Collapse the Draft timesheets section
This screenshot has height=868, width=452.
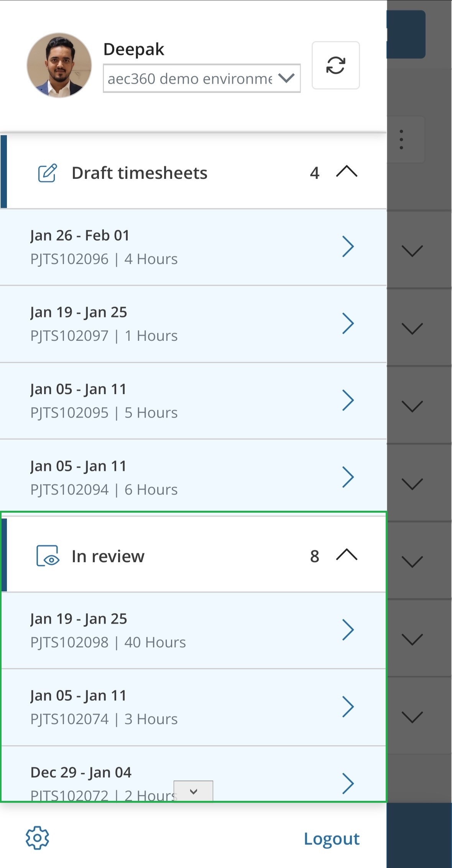click(x=347, y=172)
